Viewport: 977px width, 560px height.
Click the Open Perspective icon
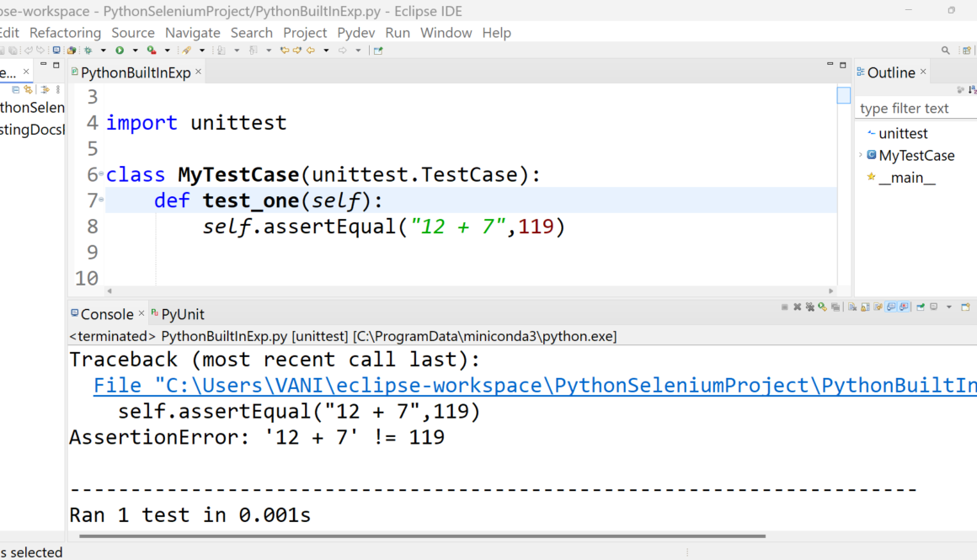(x=378, y=51)
